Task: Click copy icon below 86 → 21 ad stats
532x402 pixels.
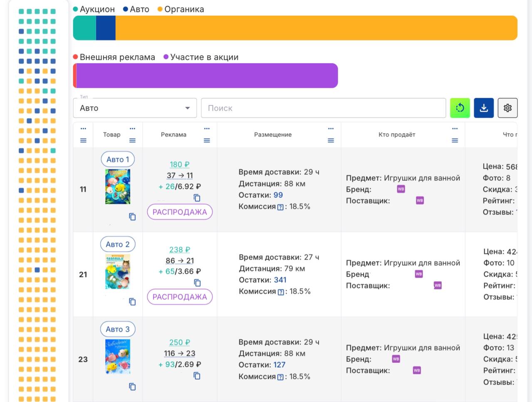Action: tap(197, 283)
